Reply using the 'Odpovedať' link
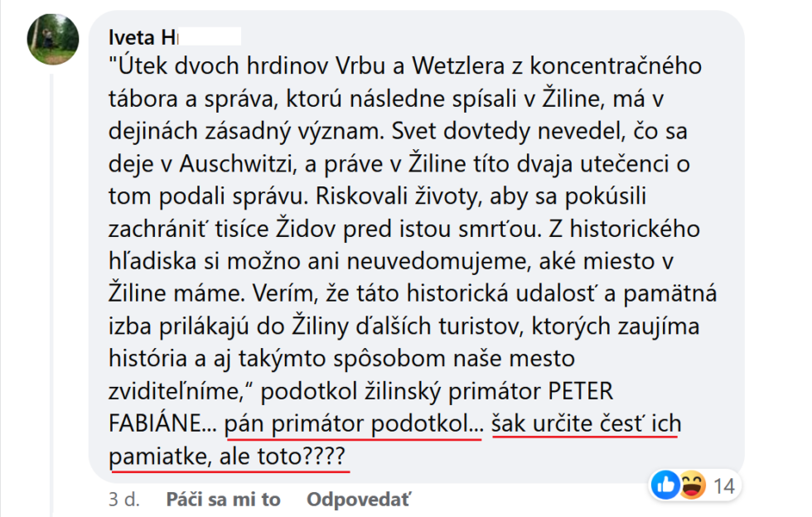 pyautogui.click(x=358, y=500)
